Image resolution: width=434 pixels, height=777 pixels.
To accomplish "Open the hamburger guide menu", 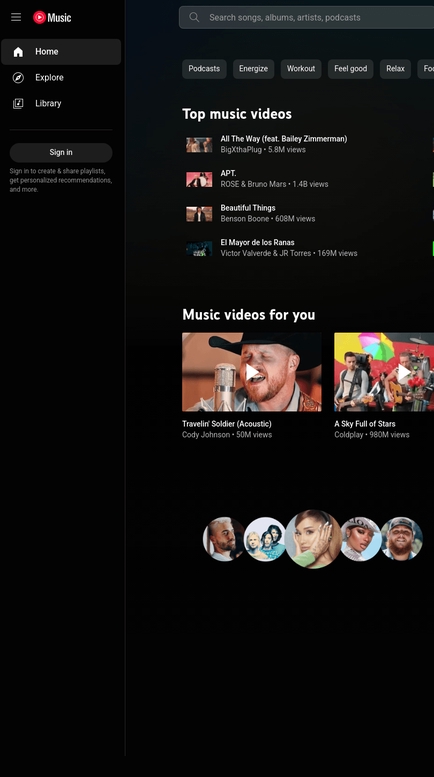I will pos(16,17).
